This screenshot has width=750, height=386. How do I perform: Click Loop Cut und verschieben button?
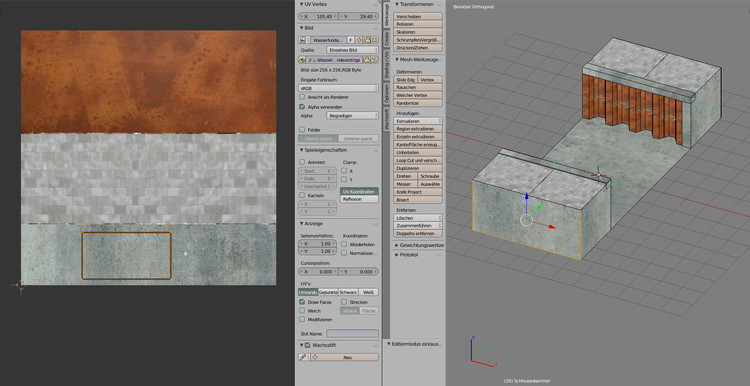[418, 160]
